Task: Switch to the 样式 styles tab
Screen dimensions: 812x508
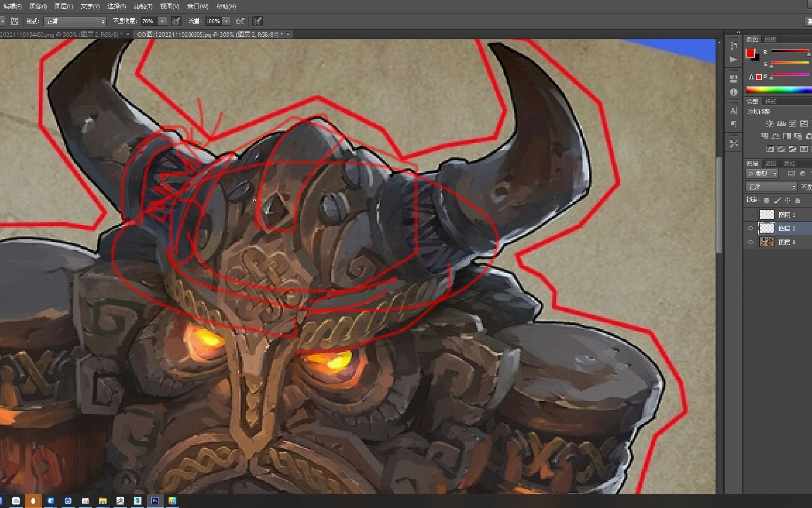Action: click(771, 102)
